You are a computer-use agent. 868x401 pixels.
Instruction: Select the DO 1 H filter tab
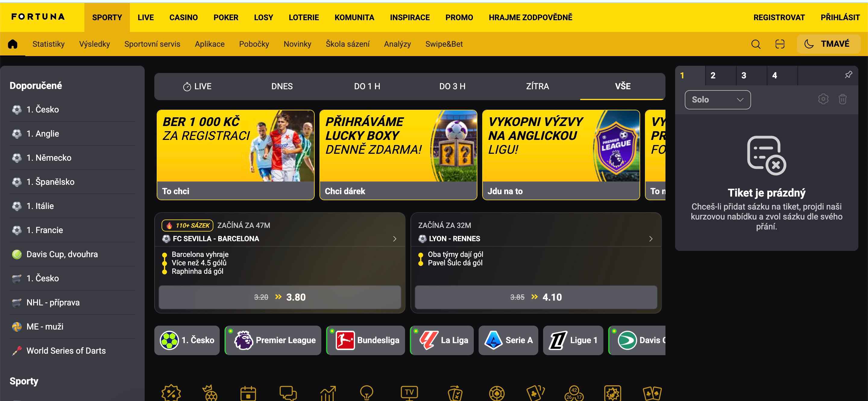click(367, 86)
